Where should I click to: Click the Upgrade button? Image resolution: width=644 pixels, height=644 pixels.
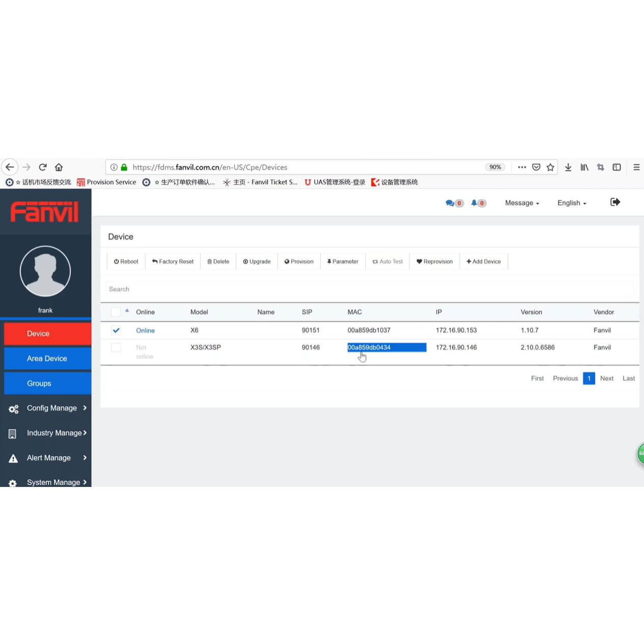click(x=256, y=262)
